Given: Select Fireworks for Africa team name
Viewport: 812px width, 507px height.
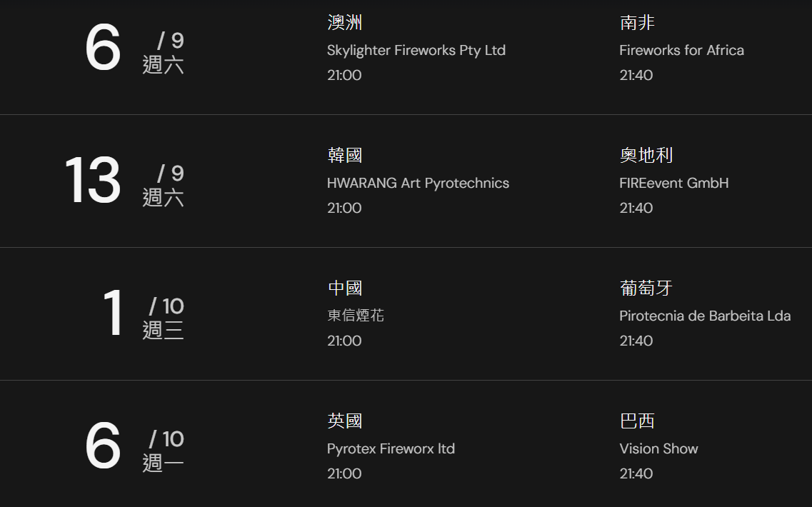Looking at the screenshot, I should (x=681, y=51).
